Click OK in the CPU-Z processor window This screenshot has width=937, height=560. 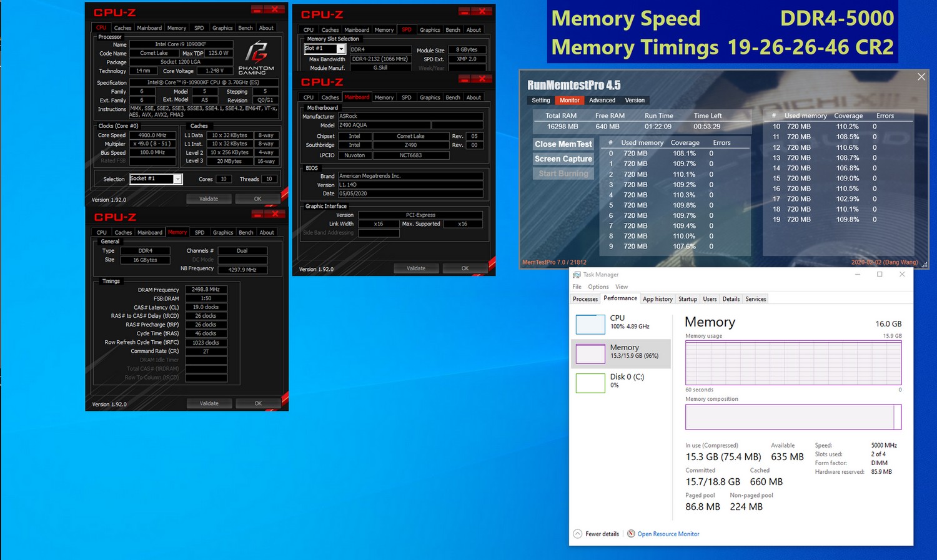pyautogui.click(x=257, y=199)
